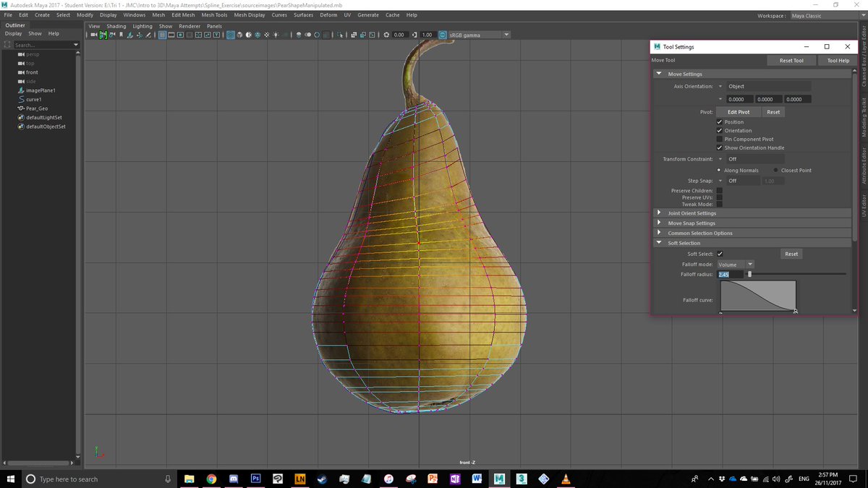This screenshot has width=868, height=488.
Task: Click the Select Camera icon in panel toolbar
Action: click(x=94, y=35)
